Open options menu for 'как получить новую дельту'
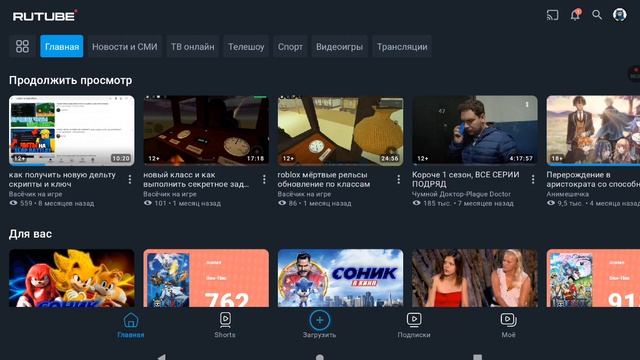 (x=130, y=179)
